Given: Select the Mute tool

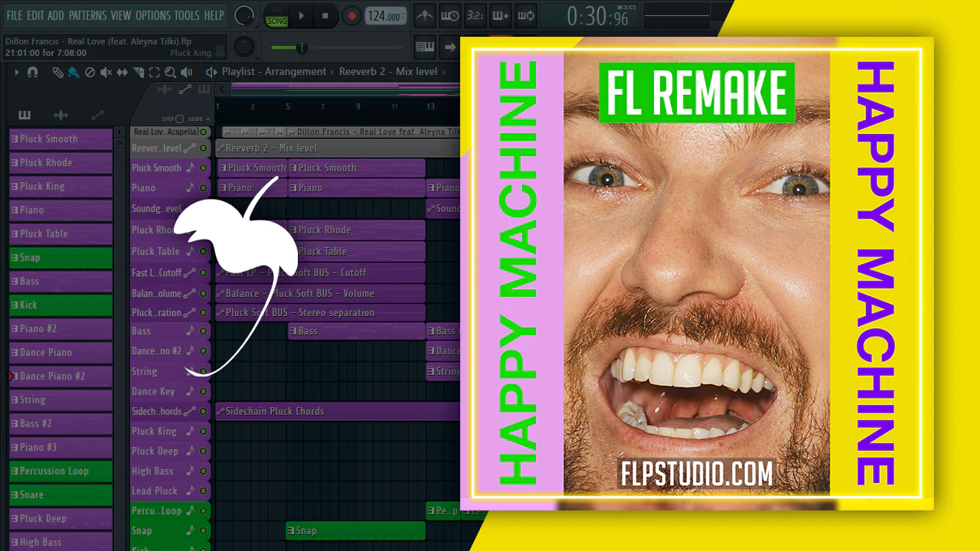Looking at the screenshot, I should (x=106, y=72).
